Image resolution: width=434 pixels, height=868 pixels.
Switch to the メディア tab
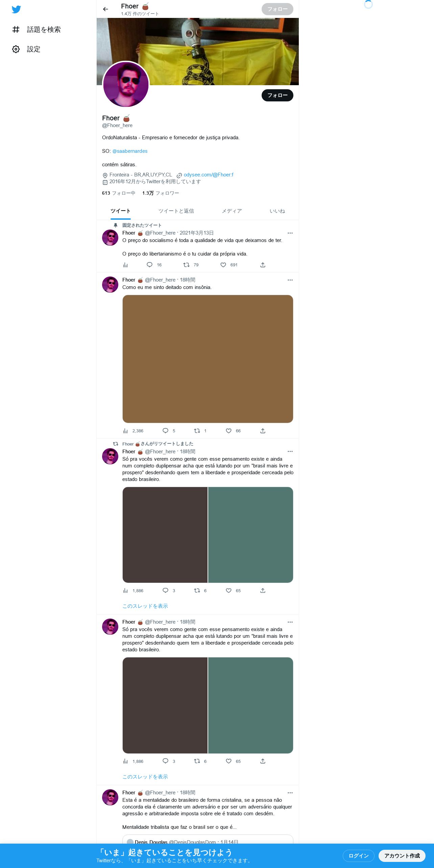pos(232,211)
